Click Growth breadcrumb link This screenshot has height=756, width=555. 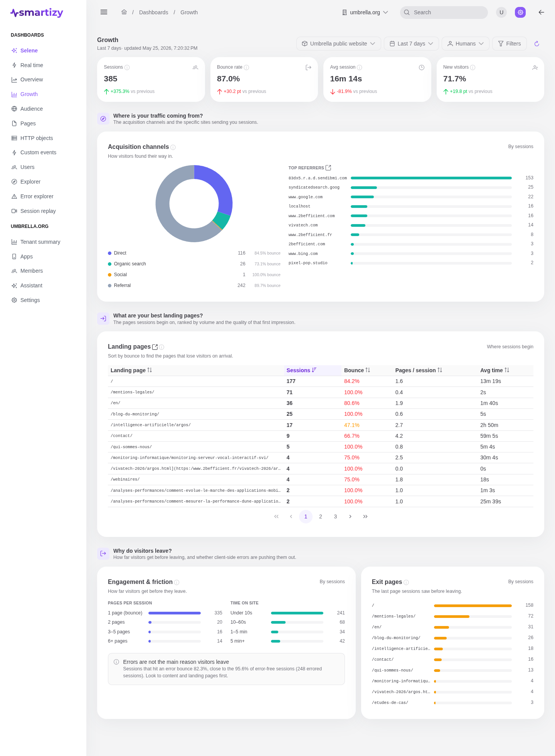pos(189,12)
